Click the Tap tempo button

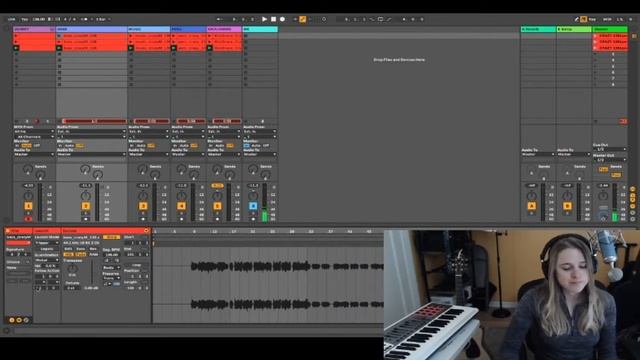pyautogui.click(x=24, y=19)
